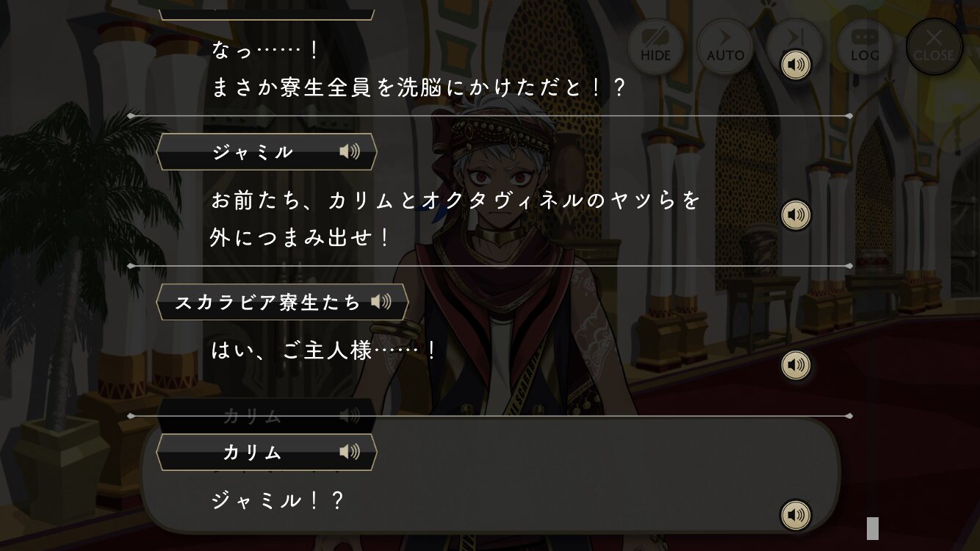
Task: Click speaker icon in スカラビア寮生たち name tag
Action: click(381, 302)
